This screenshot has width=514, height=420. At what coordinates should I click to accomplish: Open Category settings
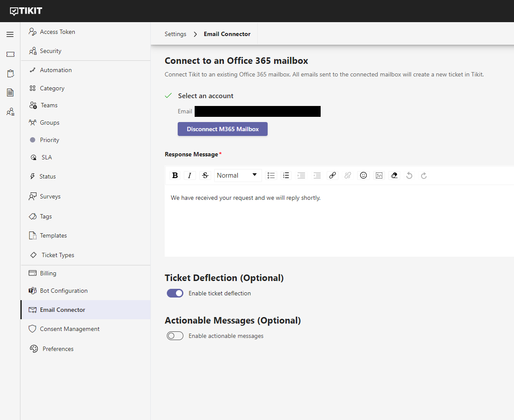click(85, 89)
